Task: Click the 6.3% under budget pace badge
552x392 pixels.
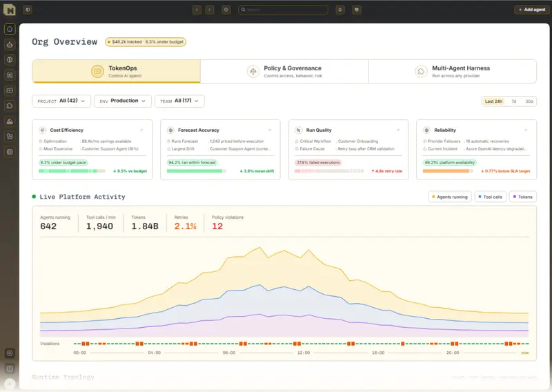Action: (63, 163)
